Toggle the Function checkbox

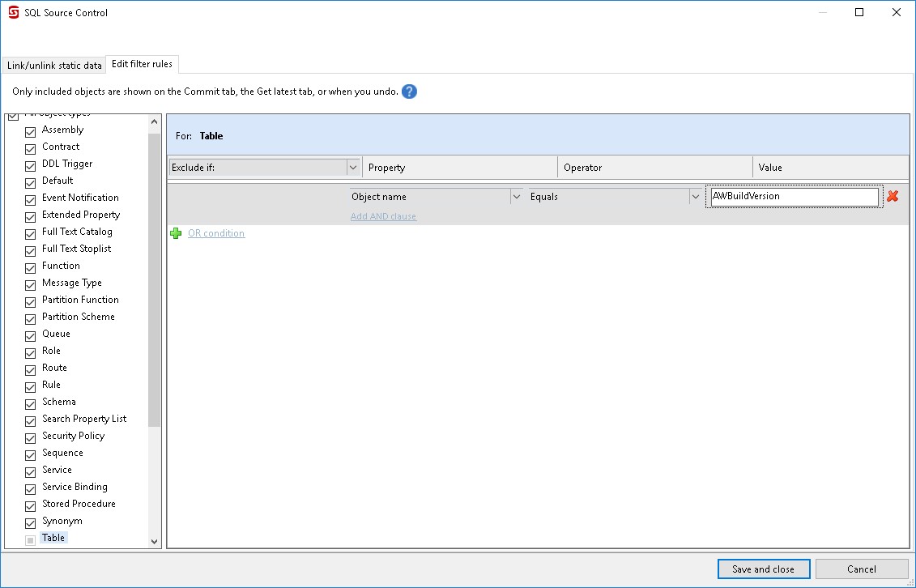tap(31, 267)
